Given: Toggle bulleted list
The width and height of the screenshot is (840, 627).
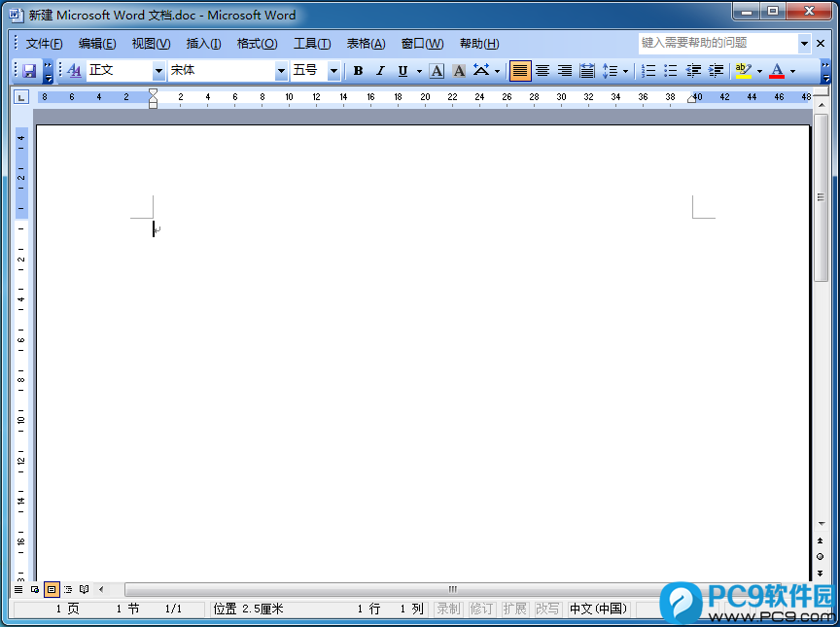Looking at the screenshot, I should tap(671, 71).
